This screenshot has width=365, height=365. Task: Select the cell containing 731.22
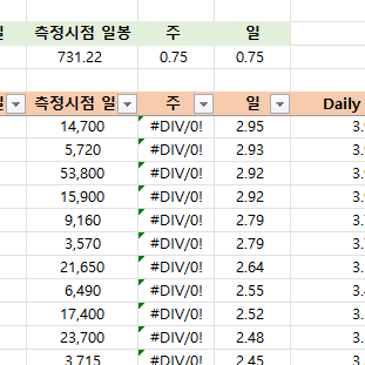(82, 57)
